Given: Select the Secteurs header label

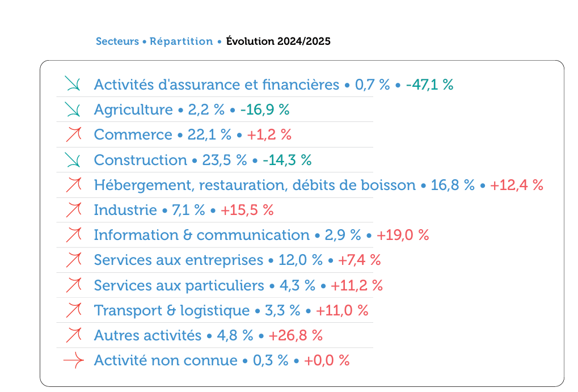Looking at the screenshot, I should 117,41.
